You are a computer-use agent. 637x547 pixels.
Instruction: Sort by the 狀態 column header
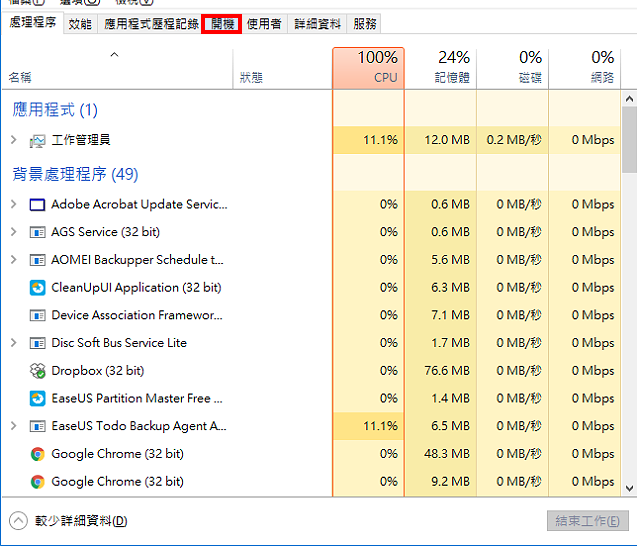(283, 69)
